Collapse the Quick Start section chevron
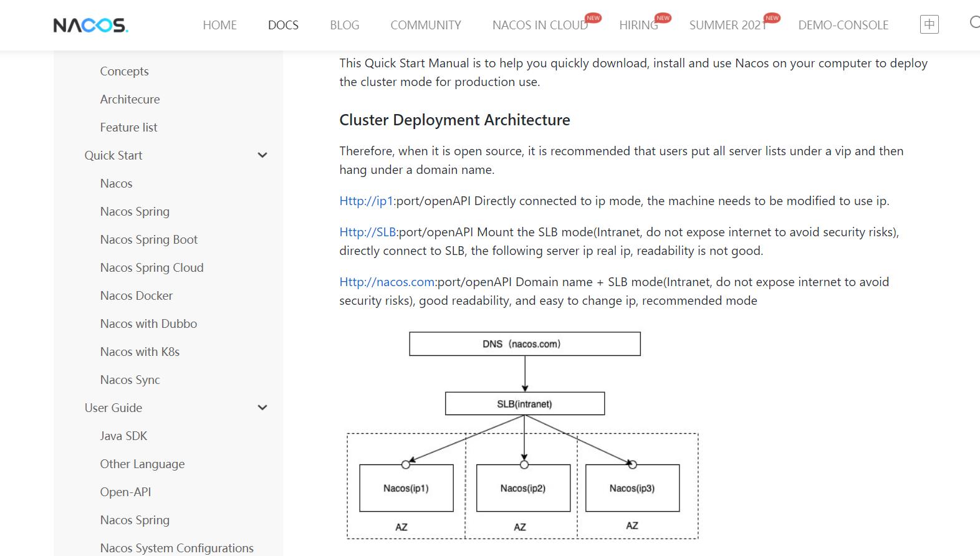Screen dimensions: 980x556 pyautogui.click(x=262, y=155)
